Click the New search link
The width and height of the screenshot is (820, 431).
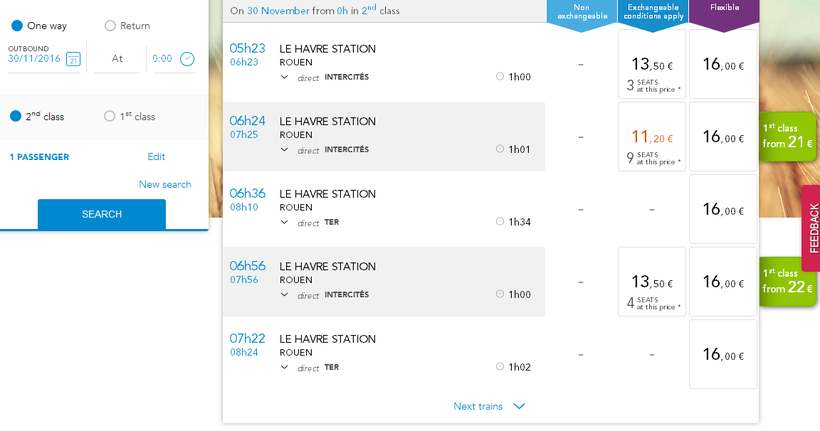click(165, 184)
